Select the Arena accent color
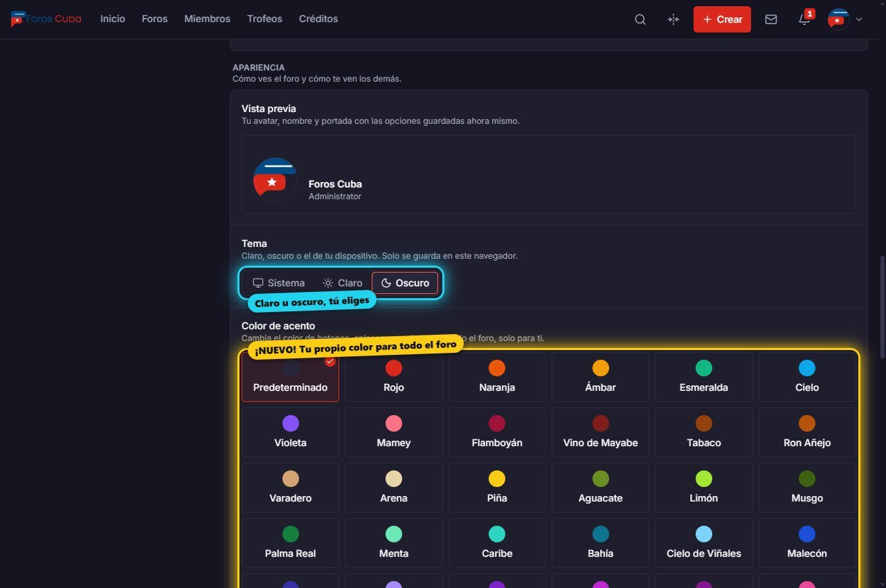Screen dimensions: 886x588 (x=394, y=488)
